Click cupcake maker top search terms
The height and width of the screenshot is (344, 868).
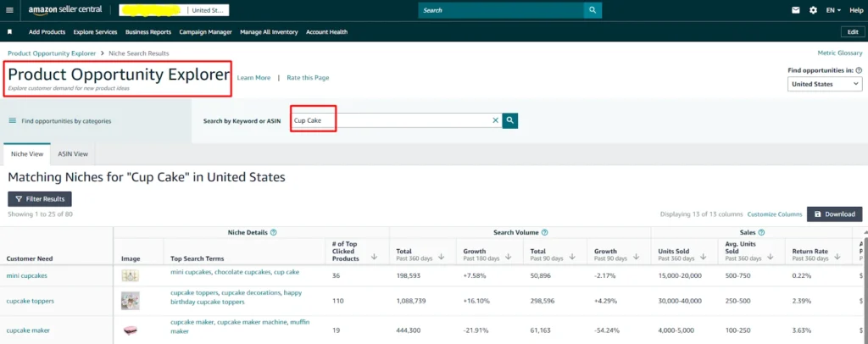[x=240, y=326]
